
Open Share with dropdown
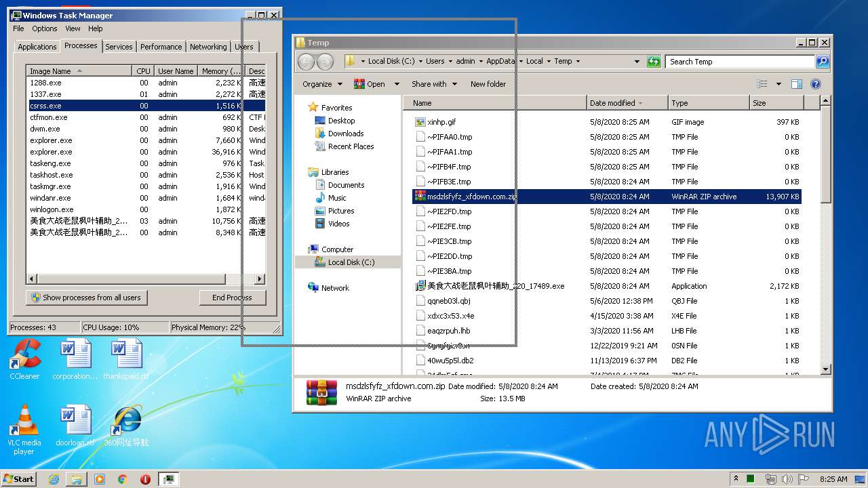[x=433, y=84]
